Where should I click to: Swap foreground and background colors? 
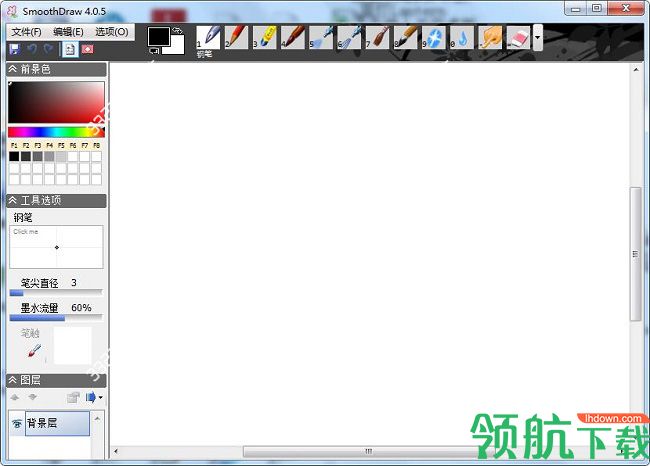[x=177, y=30]
